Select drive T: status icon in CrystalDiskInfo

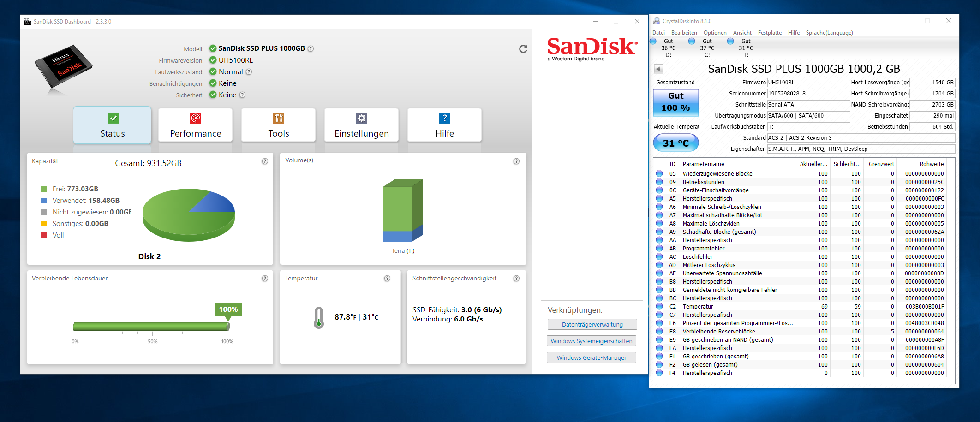click(x=730, y=41)
